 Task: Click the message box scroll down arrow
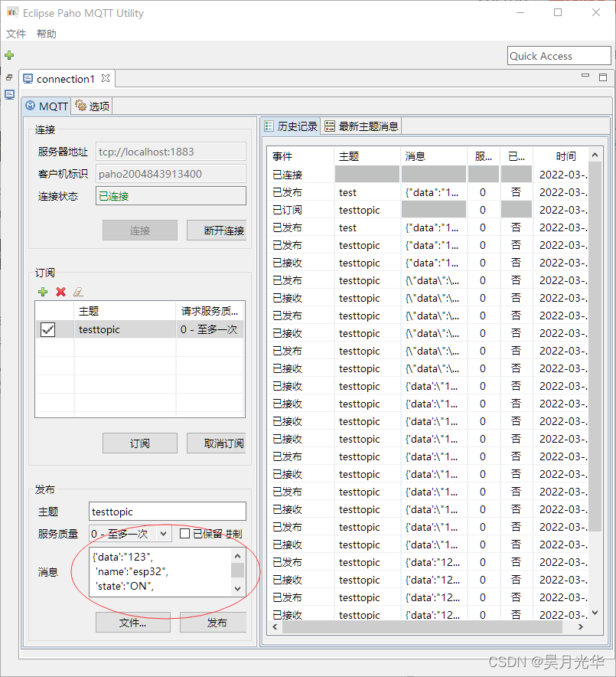(238, 588)
